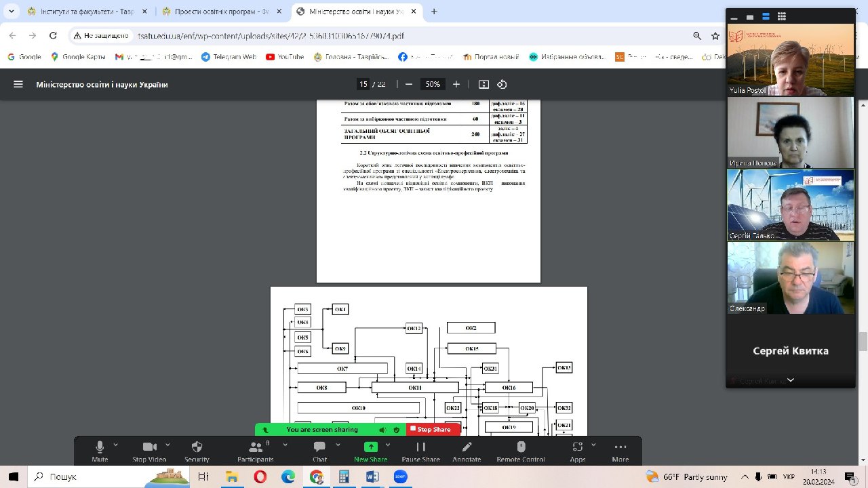
Task: Expand the audio options arrow beside Mute
Action: tap(115, 445)
